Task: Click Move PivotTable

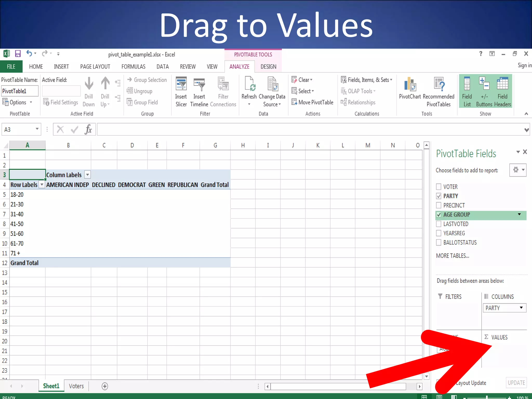Action: [x=312, y=102]
